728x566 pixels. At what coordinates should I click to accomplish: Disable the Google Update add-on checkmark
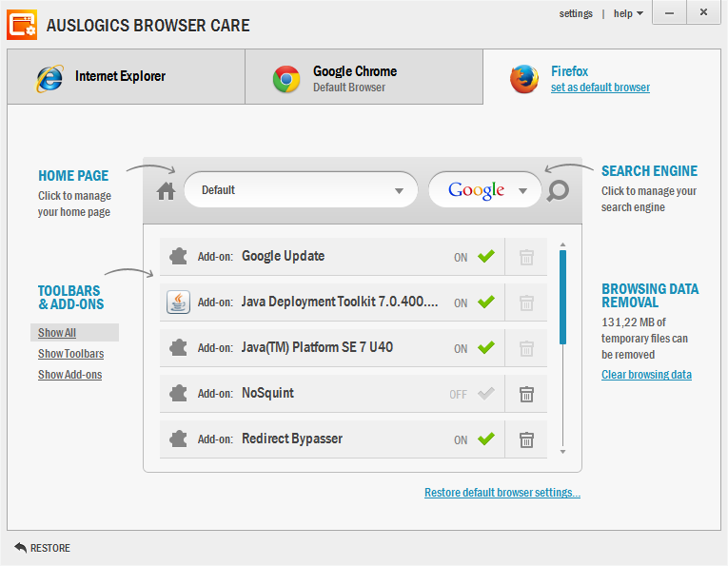click(486, 256)
